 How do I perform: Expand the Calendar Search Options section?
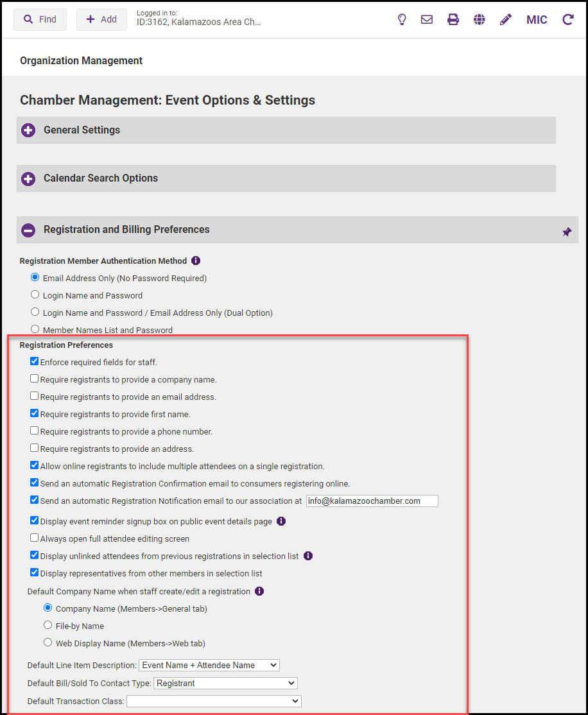(x=28, y=178)
